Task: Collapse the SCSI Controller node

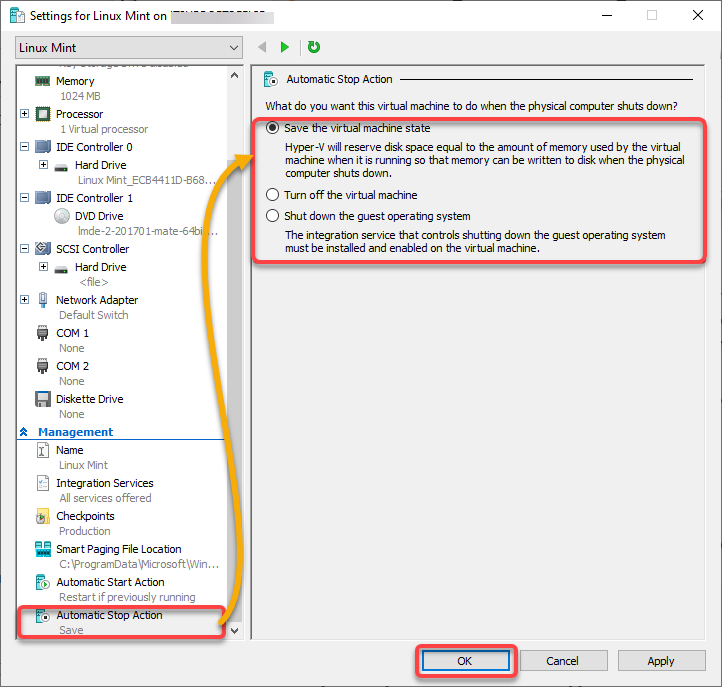Action: tap(25, 249)
